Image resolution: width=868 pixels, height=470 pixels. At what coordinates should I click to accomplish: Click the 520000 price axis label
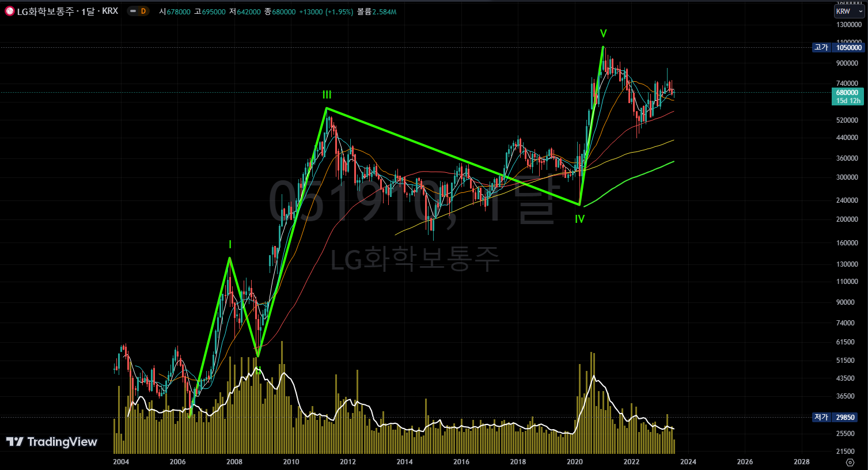[847, 120]
